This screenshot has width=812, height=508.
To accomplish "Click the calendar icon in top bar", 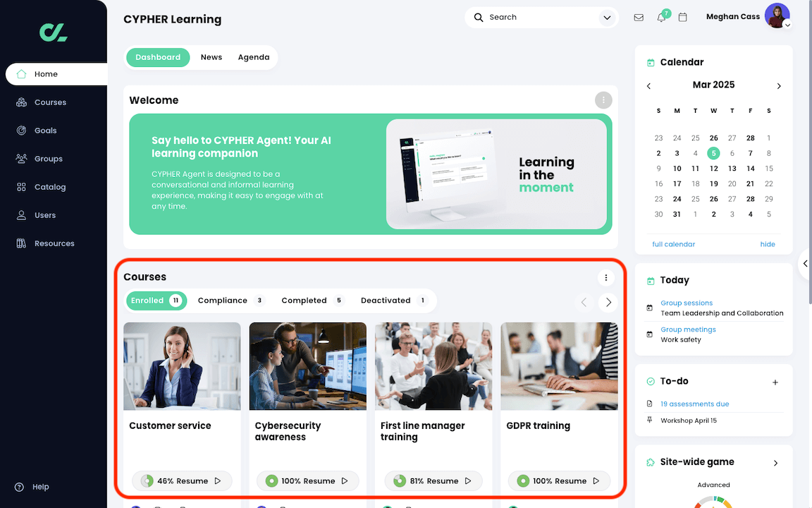I will (x=682, y=17).
